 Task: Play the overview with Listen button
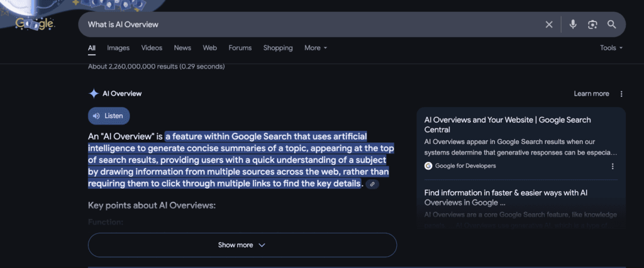pos(109,116)
